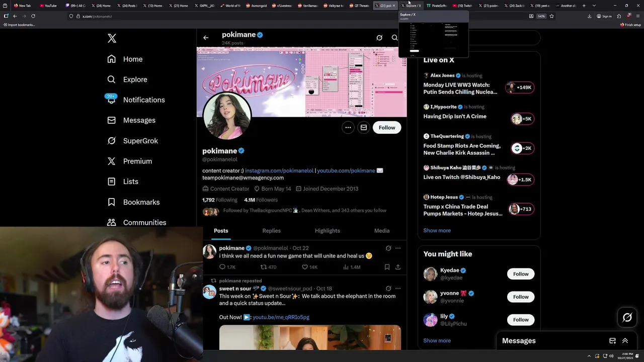Open the youtube.com/pokimane link
This screenshot has height=362, width=644.
pos(346,170)
